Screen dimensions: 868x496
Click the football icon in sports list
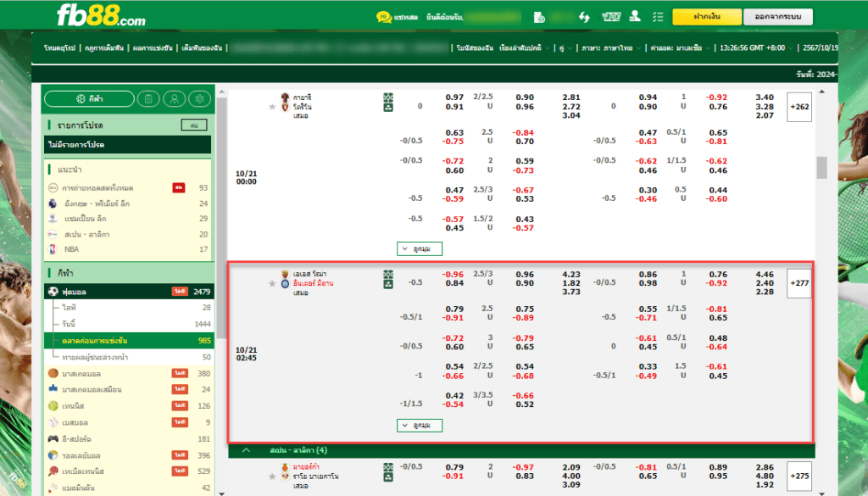click(x=53, y=291)
